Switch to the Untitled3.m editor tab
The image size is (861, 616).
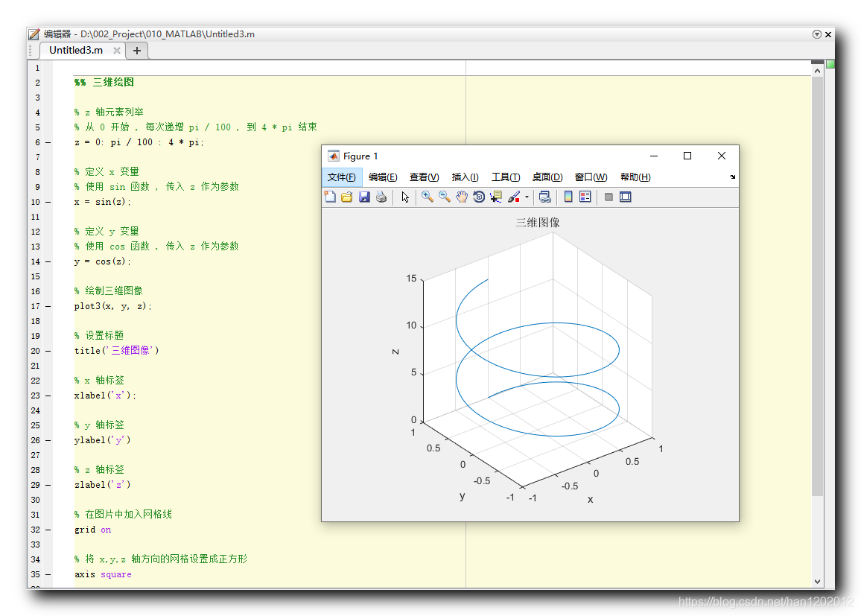tap(76, 51)
